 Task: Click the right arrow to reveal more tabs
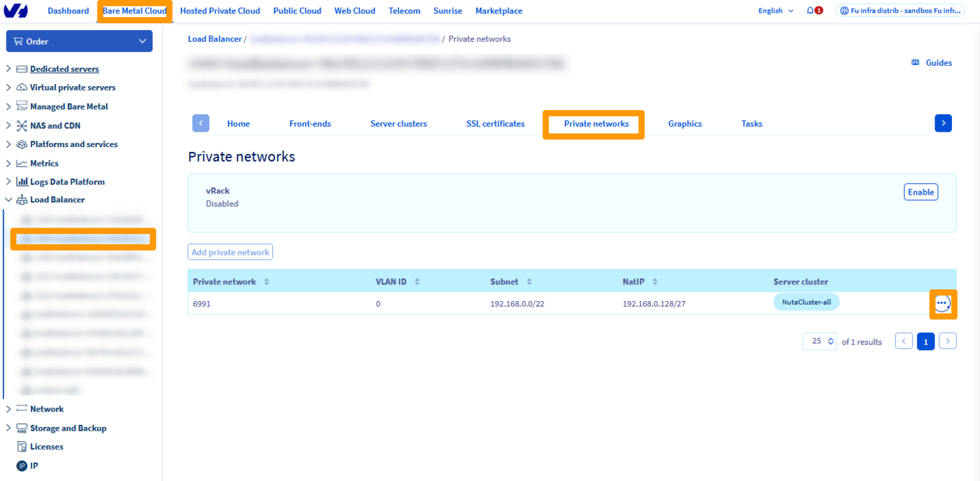(x=943, y=123)
